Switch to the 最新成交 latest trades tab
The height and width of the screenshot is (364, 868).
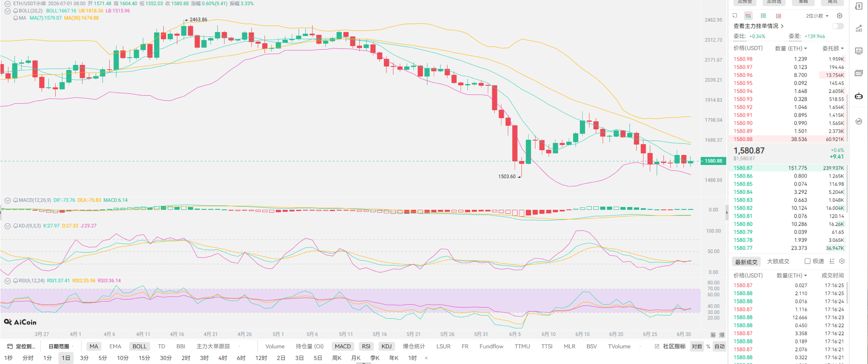746,262
